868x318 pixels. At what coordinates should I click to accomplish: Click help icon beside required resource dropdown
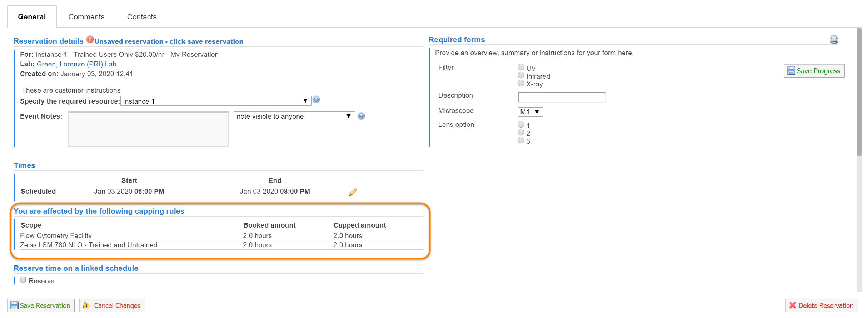(316, 100)
